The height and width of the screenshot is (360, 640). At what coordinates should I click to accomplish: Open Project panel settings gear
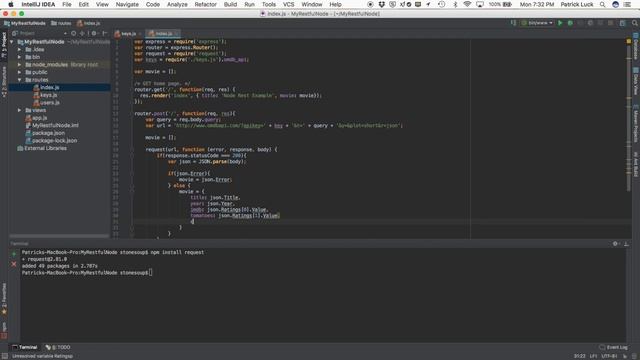(94, 33)
